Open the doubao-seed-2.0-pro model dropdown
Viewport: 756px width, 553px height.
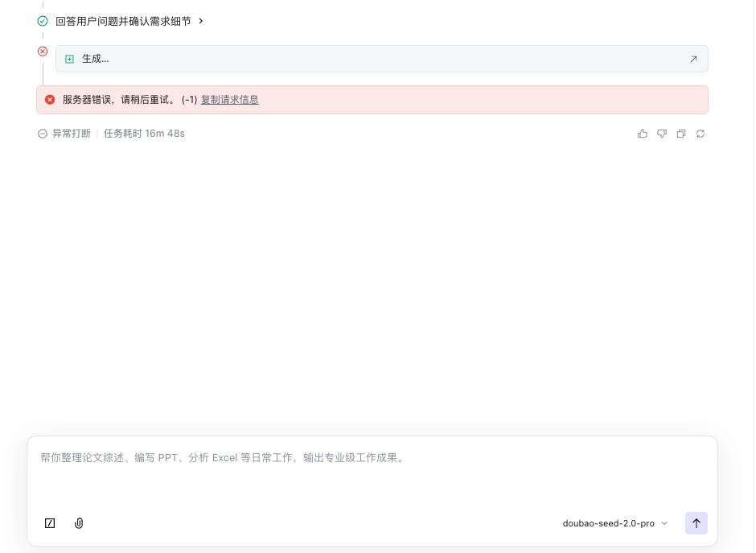614,523
